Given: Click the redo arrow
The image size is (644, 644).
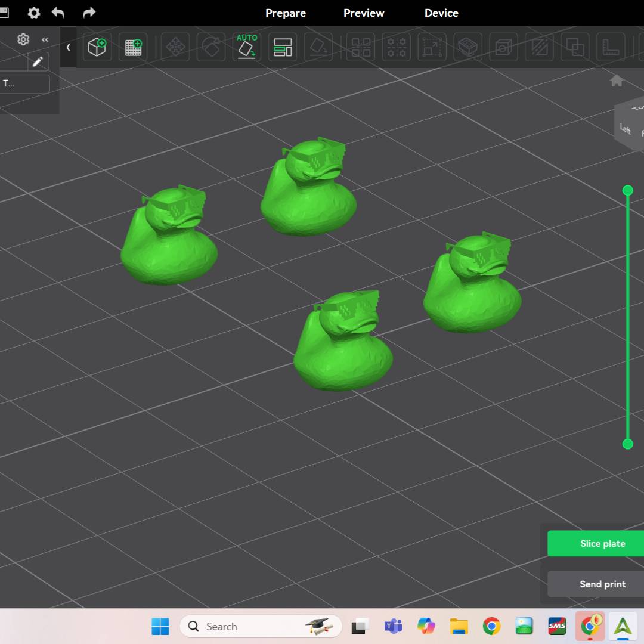Looking at the screenshot, I should tap(89, 13).
